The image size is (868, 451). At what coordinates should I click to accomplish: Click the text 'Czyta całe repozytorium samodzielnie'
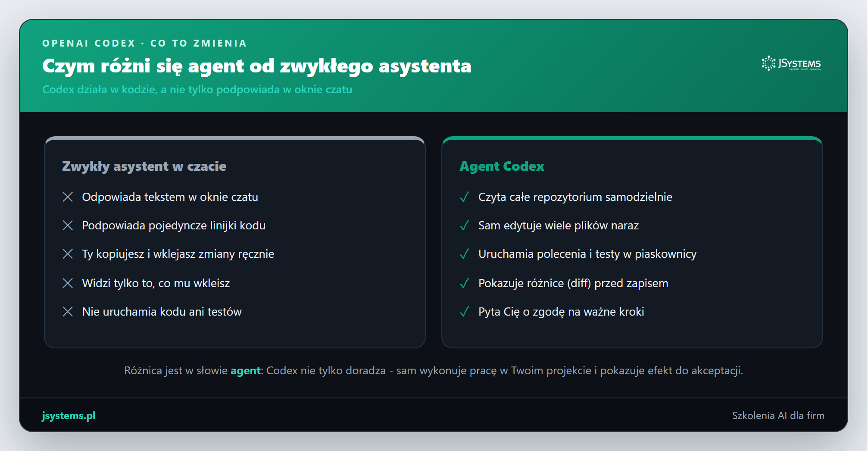point(575,197)
